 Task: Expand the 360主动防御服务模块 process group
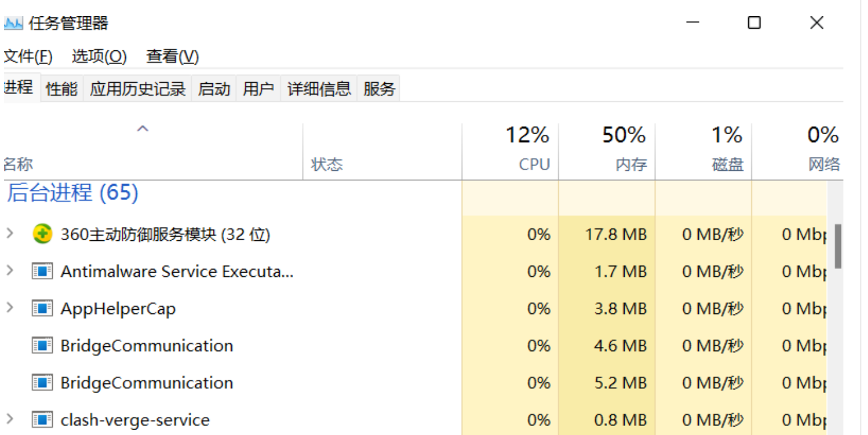coord(10,234)
